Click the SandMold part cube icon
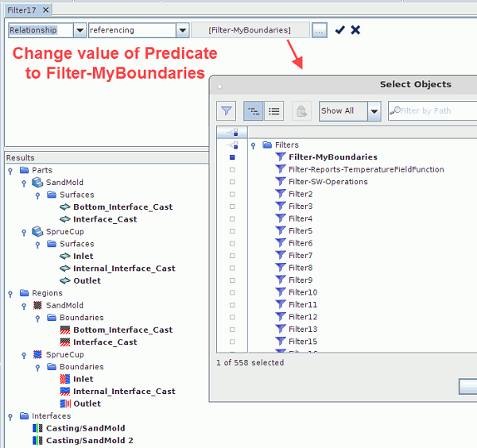Screen dimensions: 477x448 [37, 182]
